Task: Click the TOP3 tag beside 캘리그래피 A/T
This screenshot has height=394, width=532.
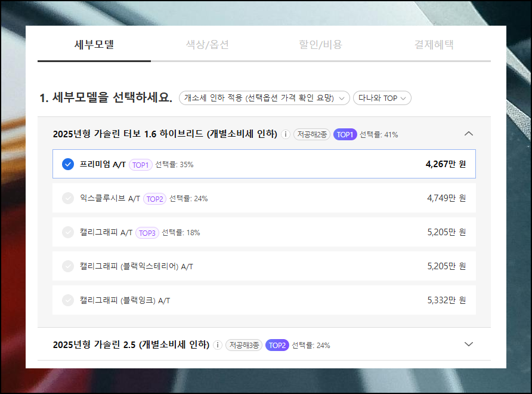Action: pyautogui.click(x=147, y=233)
